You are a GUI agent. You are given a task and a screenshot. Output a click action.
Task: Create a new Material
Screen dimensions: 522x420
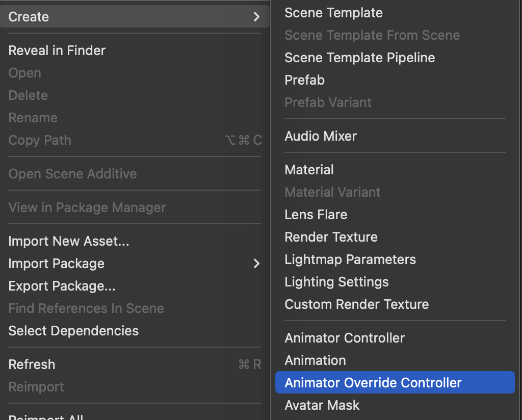(309, 170)
